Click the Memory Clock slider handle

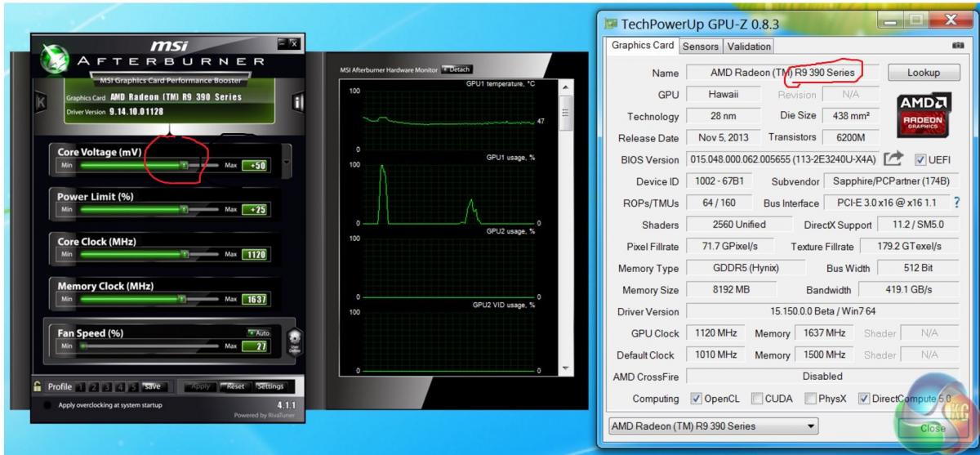click(x=184, y=300)
